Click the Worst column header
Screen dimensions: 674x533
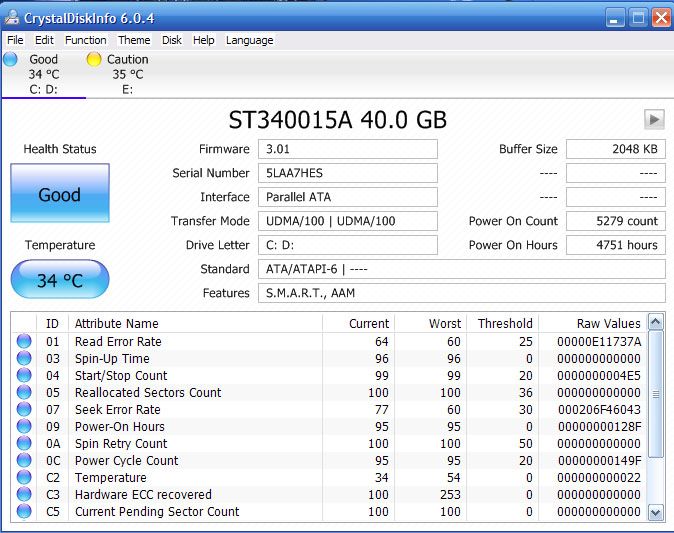tap(431, 323)
